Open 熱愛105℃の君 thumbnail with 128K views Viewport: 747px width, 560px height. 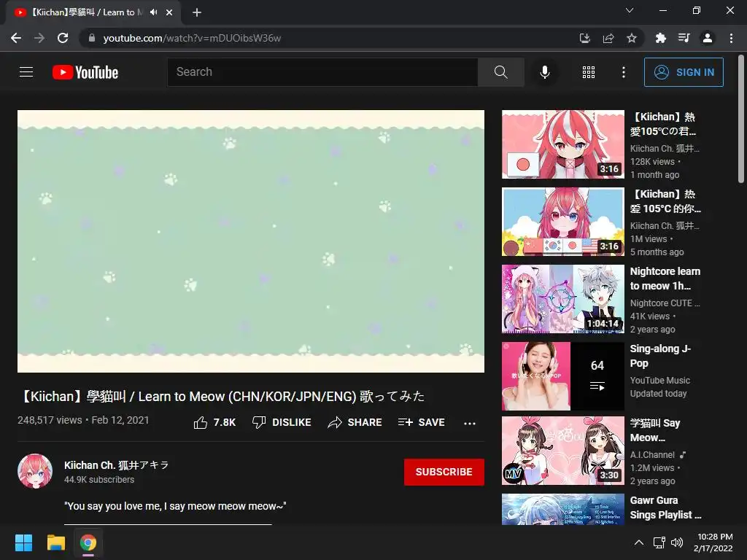pos(562,144)
